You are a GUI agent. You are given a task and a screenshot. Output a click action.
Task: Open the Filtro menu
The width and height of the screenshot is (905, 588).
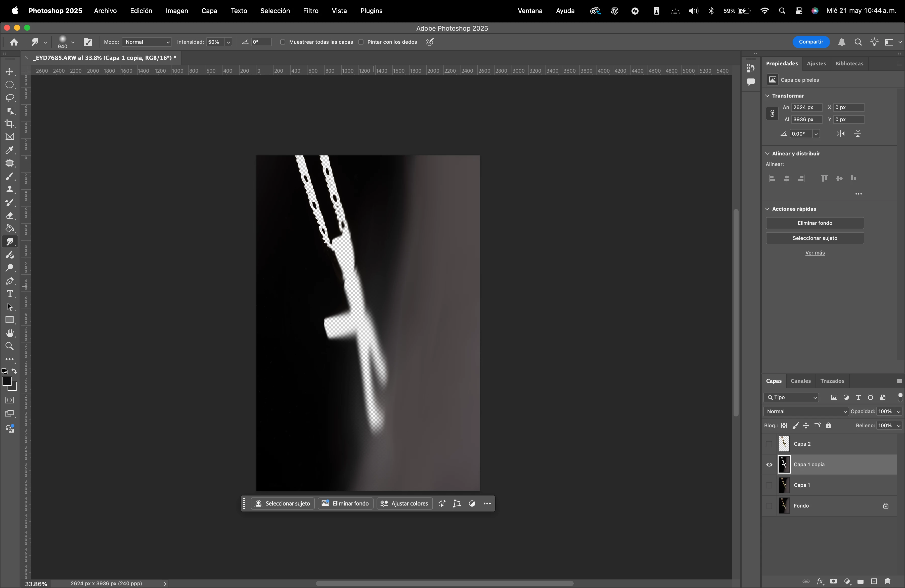(310, 11)
